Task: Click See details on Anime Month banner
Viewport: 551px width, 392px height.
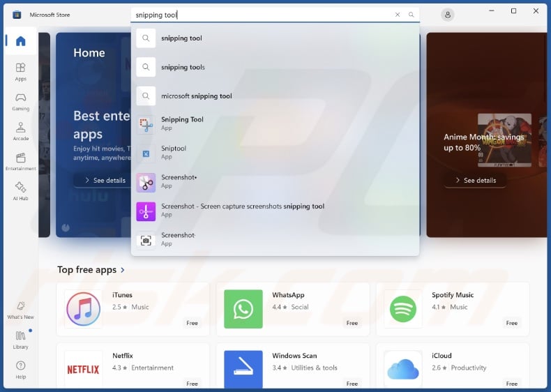Action: click(x=476, y=181)
